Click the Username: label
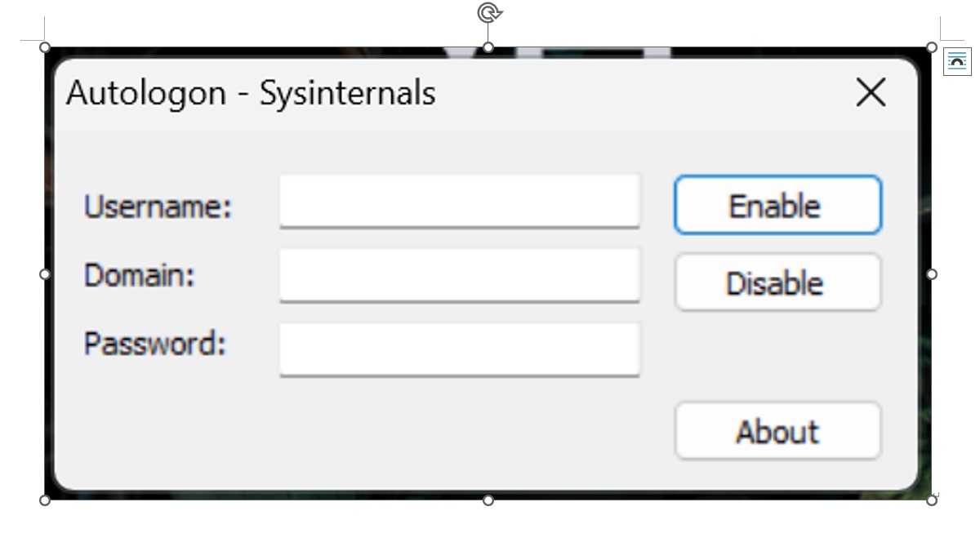This screenshot has width=980, height=551. pos(158,206)
